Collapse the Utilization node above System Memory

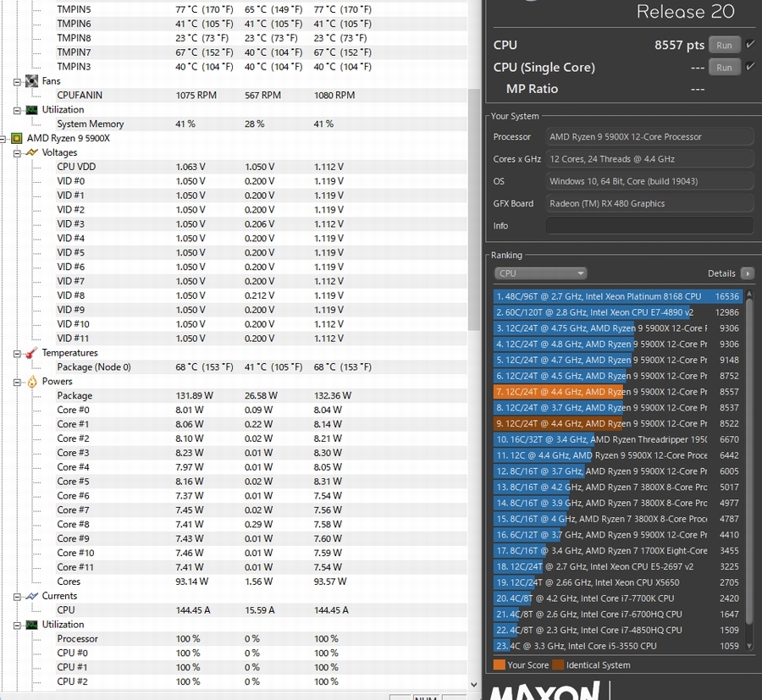click(x=17, y=110)
